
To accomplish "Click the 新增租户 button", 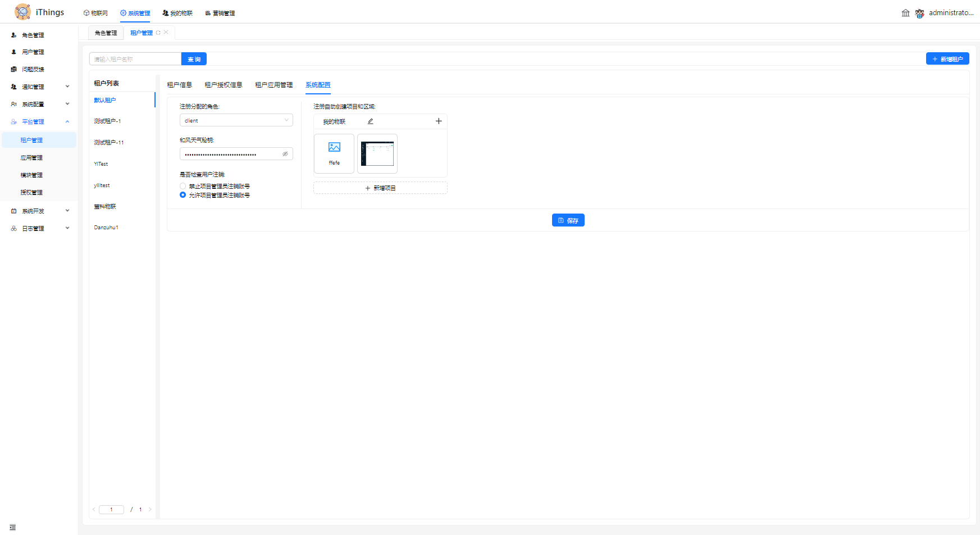I will tap(947, 59).
